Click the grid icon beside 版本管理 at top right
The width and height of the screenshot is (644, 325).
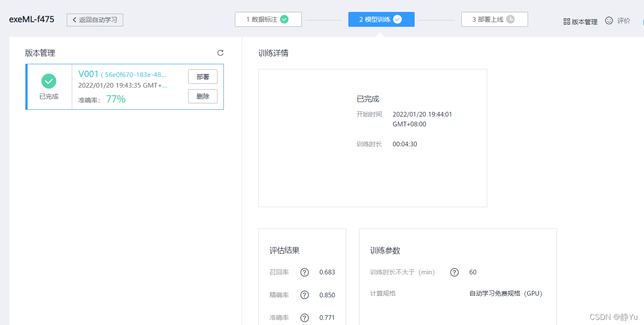coord(567,21)
